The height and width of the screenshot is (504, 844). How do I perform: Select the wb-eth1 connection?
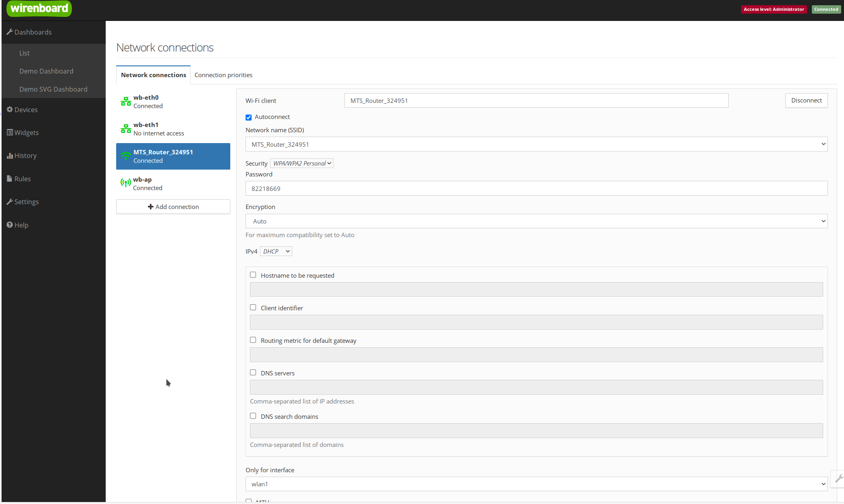[x=173, y=129]
